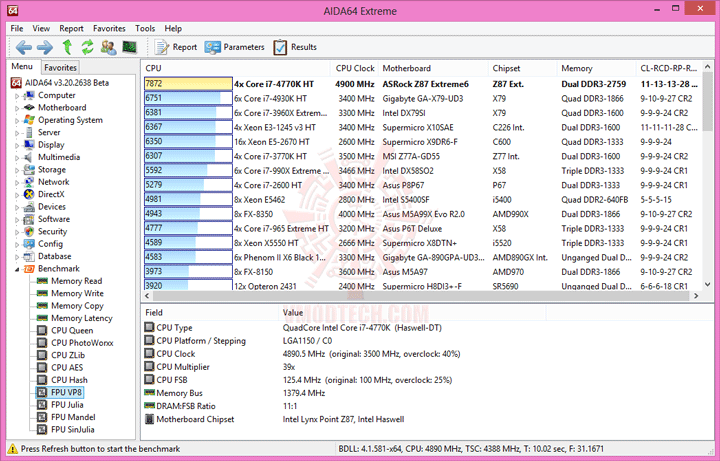720x461 pixels.
Task: Click the Manage Users toolbar icon
Action: 108,47
